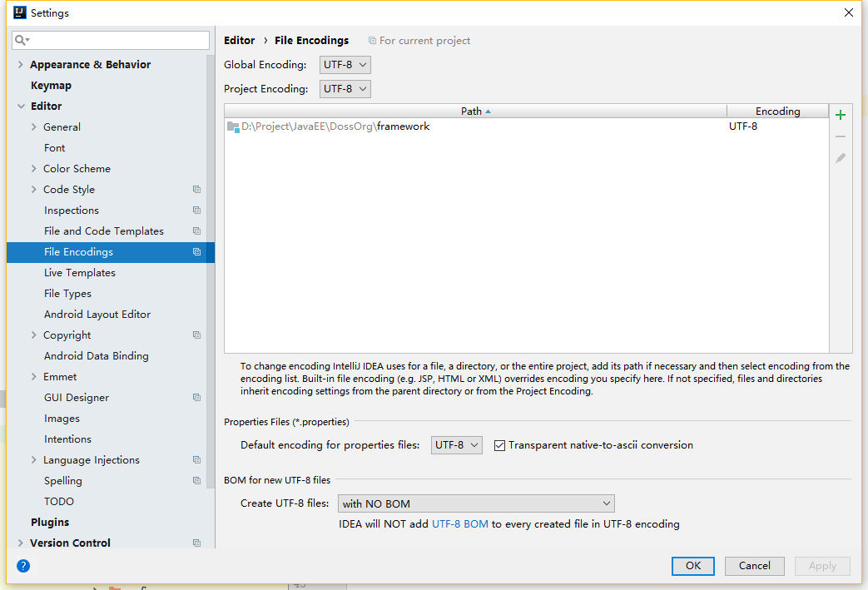Expand the Code Style node
Viewport: 868px width, 590px height.
click(x=34, y=189)
